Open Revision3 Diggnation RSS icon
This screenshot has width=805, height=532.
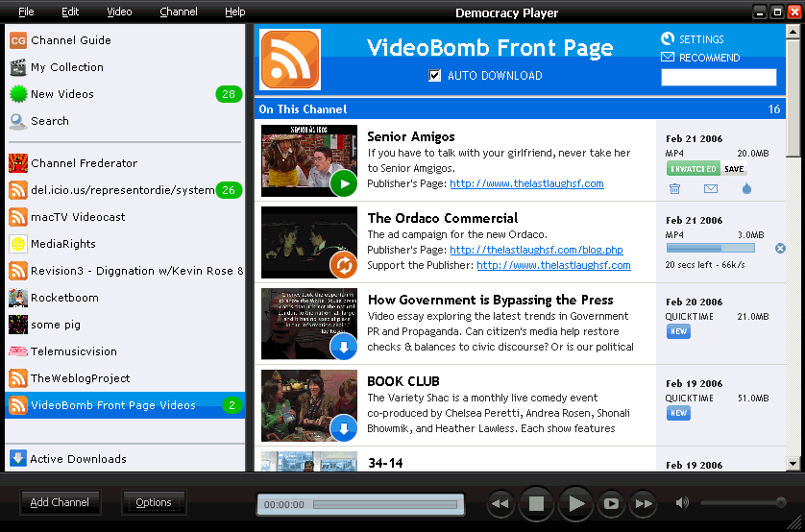click(x=18, y=271)
